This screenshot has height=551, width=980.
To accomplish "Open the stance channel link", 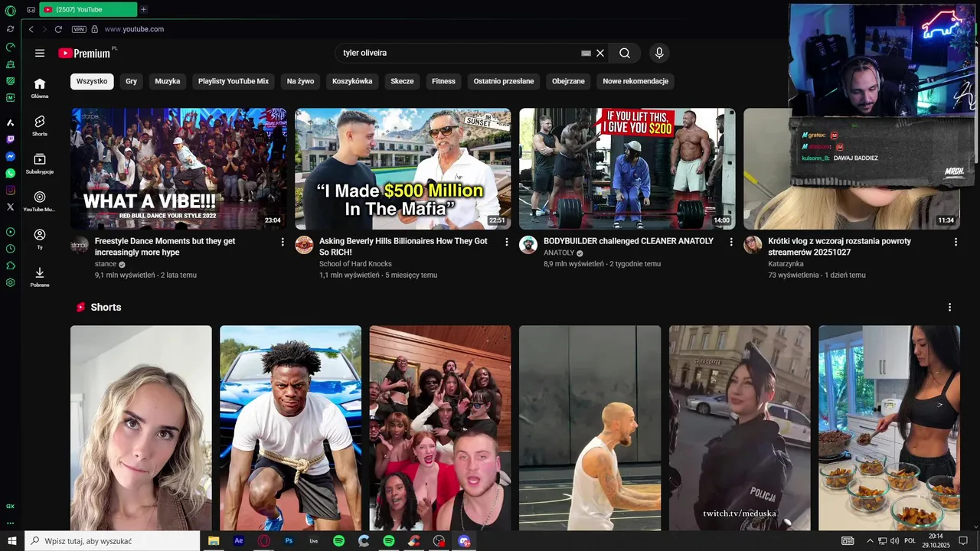I will click(106, 264).
